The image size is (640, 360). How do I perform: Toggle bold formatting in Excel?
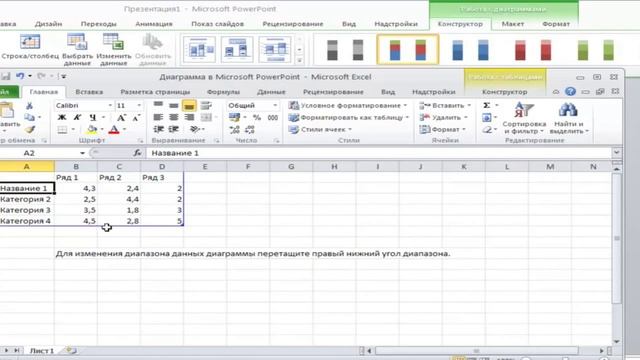point(62,118)
